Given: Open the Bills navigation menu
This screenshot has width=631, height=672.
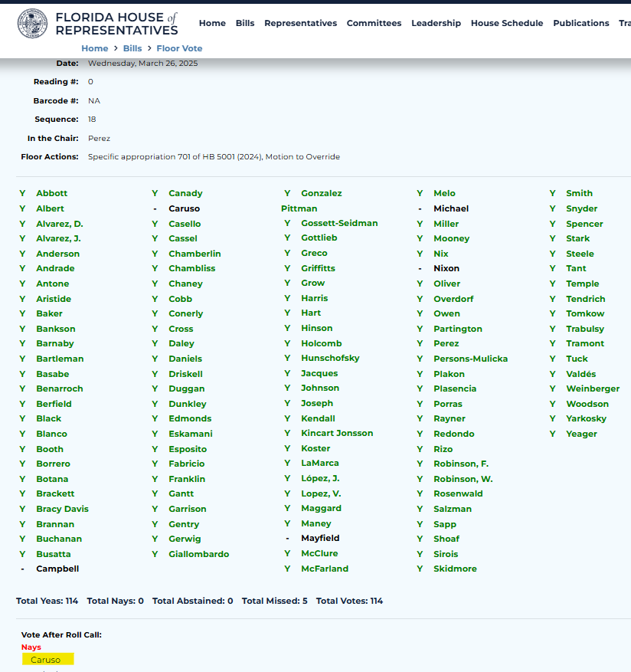Looking at the screenshot, I should pos(244,23).
